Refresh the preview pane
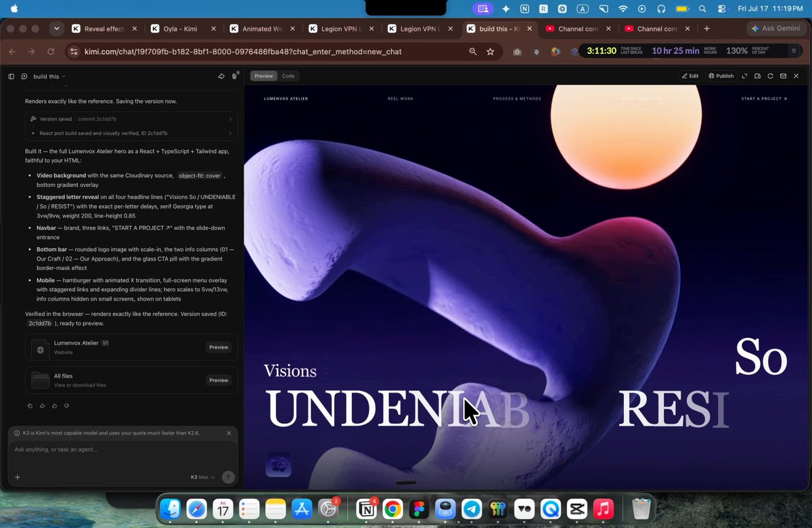 (x=770, y=76)
